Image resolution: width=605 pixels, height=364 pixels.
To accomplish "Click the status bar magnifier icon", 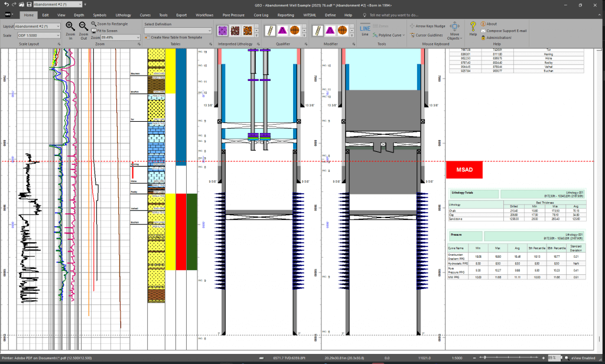I will click(x=566, y=358).
